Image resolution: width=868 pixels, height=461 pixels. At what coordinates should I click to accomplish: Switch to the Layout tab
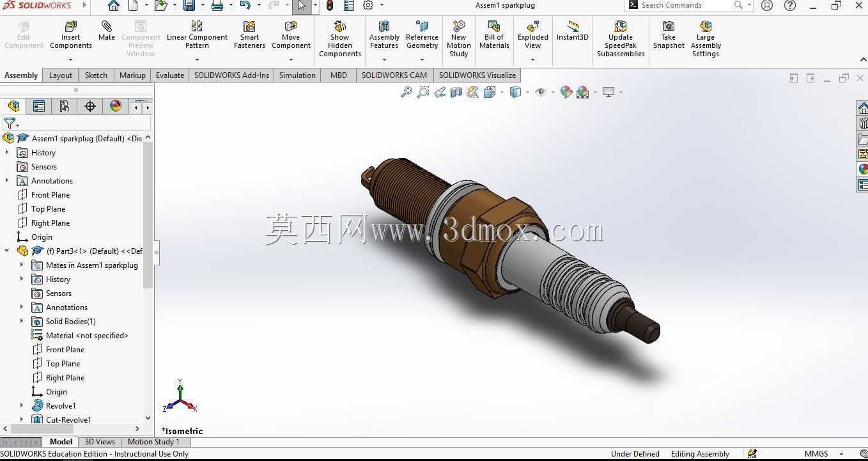[x=61, y=75]
